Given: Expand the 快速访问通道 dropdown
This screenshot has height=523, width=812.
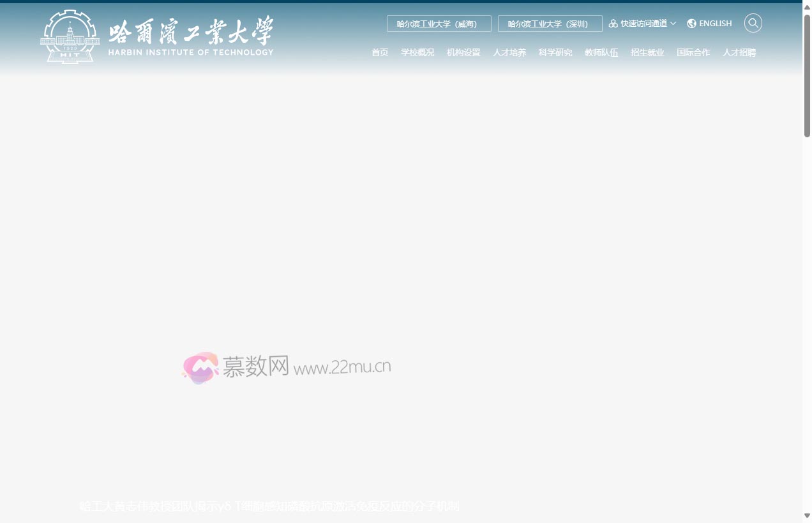Looking at the screenshot, I should coord(643,23).
